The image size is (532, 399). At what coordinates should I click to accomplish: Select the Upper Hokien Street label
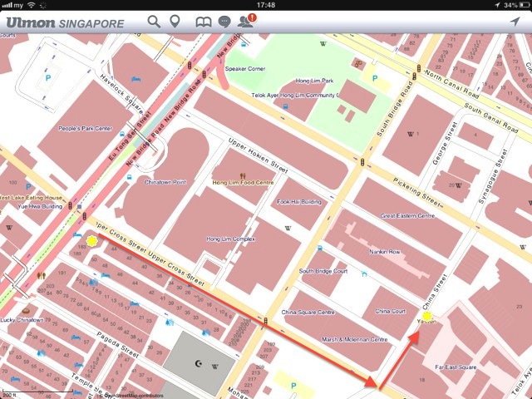click(x=259, y=155)
